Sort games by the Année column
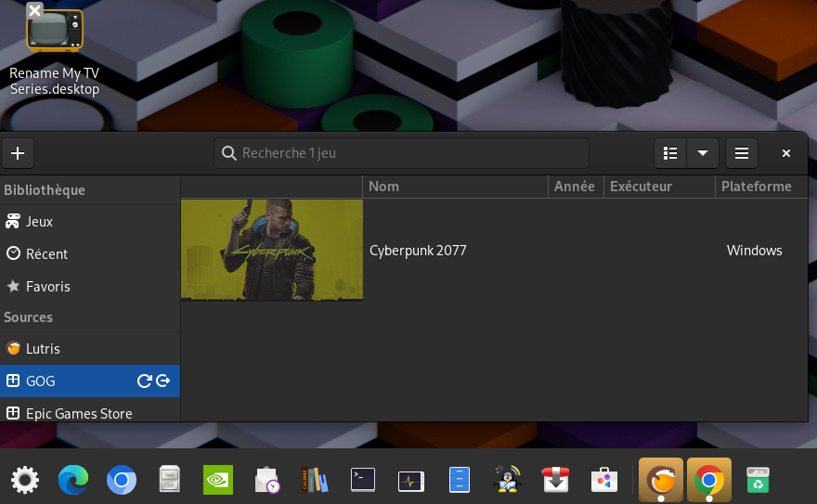Image resolution: width=817 pixels, height=504 pixels. (576, 187)
